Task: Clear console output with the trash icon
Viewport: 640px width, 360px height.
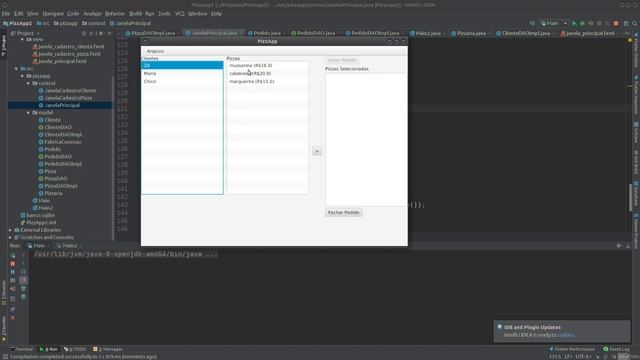Action: pyautogui.click(x=23, y=297)
